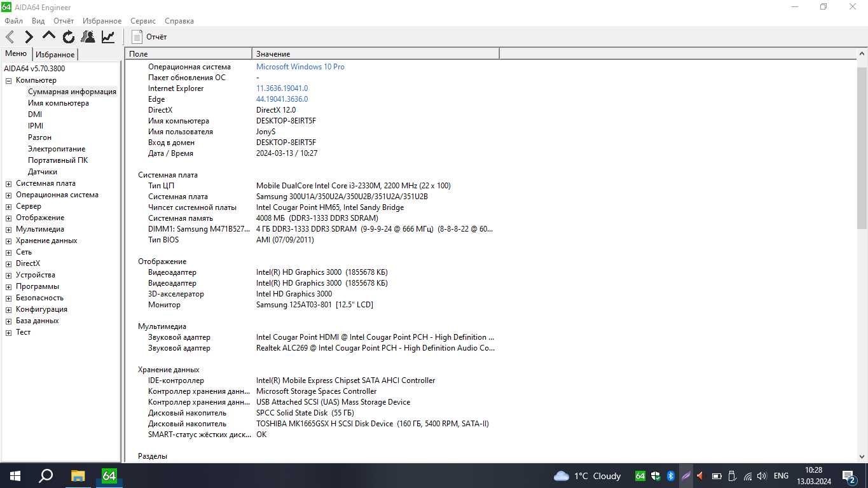The image size is (868, 488).
Task: Switch to the Меню tab
Action: pyautogui.click(x=16, y=54)
